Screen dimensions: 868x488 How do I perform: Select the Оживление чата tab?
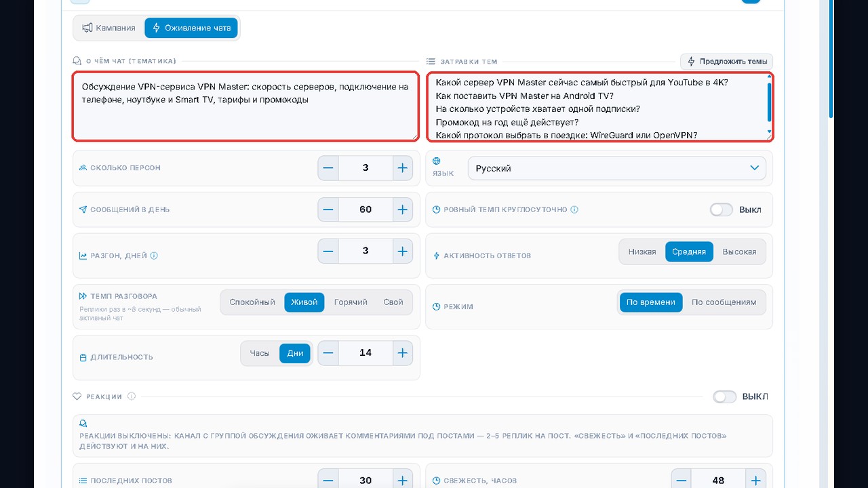click(191, 28)
